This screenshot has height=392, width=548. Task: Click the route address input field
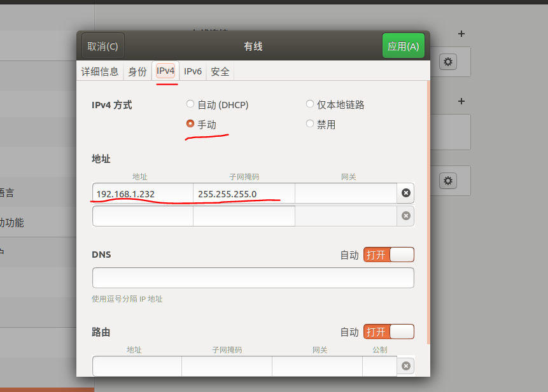pyautogui.click(x=137, y=366)
